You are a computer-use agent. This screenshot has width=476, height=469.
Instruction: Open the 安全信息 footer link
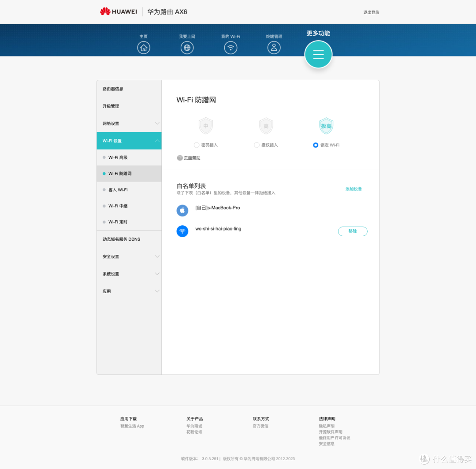point(327,444)
